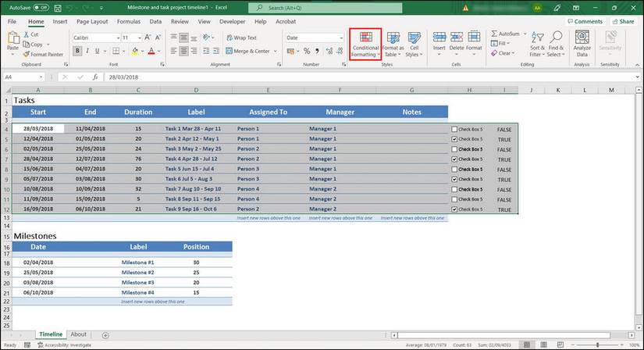Click the Format Painter tool
This screenshot has width=644, height=350.
pyautogui.click(x=45, y=55)
